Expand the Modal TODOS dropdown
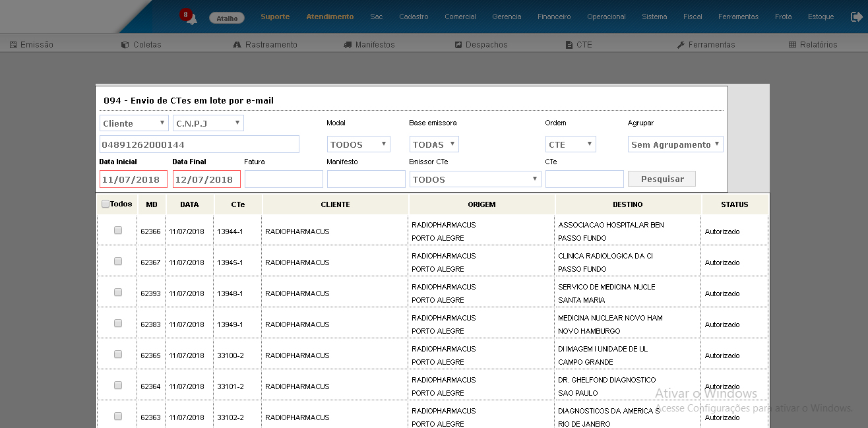The image size is (868, 428). (358, 144)
